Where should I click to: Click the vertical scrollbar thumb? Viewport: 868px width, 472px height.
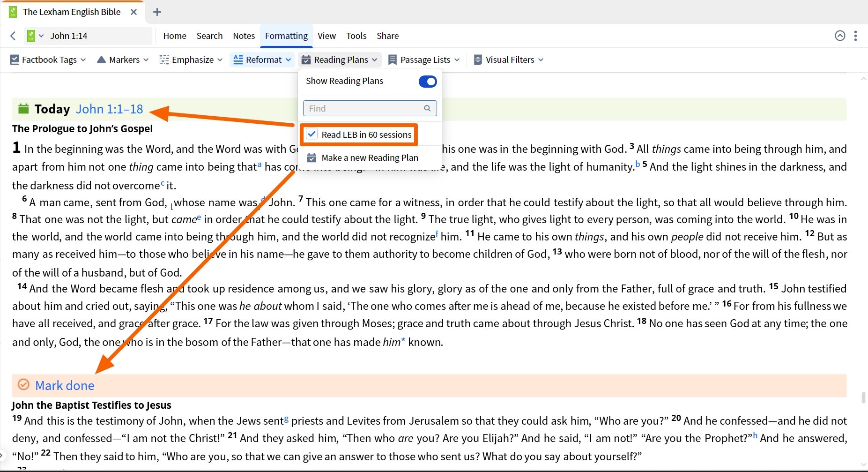863,397
